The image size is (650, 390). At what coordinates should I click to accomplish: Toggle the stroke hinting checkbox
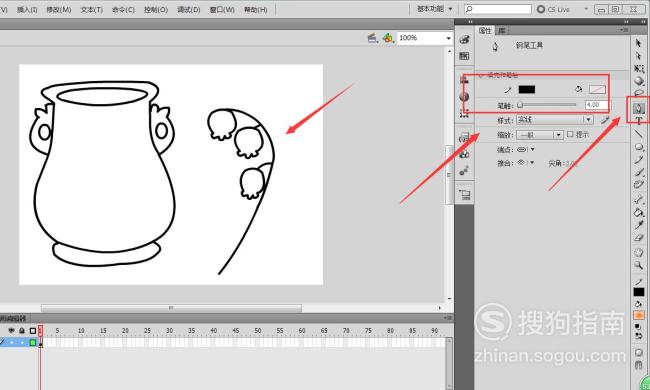tap(570, 134)
